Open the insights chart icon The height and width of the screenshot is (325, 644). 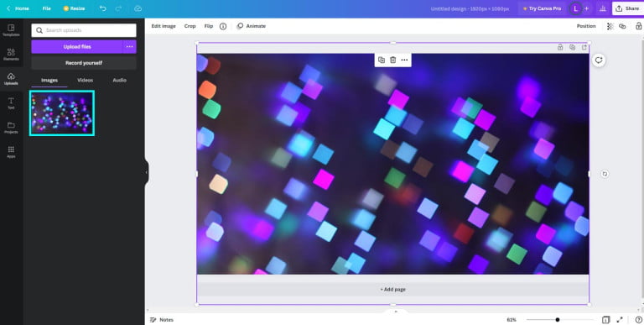click(x=603, y=8)
